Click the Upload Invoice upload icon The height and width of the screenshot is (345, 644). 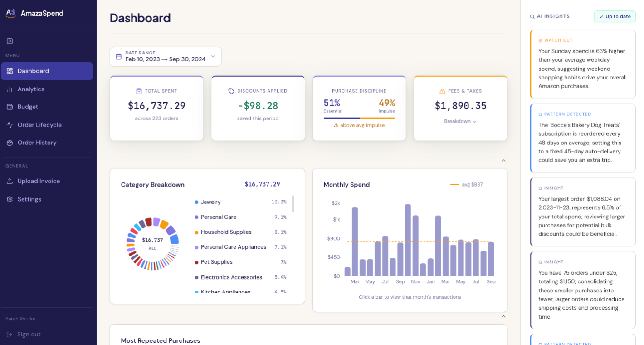10,181
